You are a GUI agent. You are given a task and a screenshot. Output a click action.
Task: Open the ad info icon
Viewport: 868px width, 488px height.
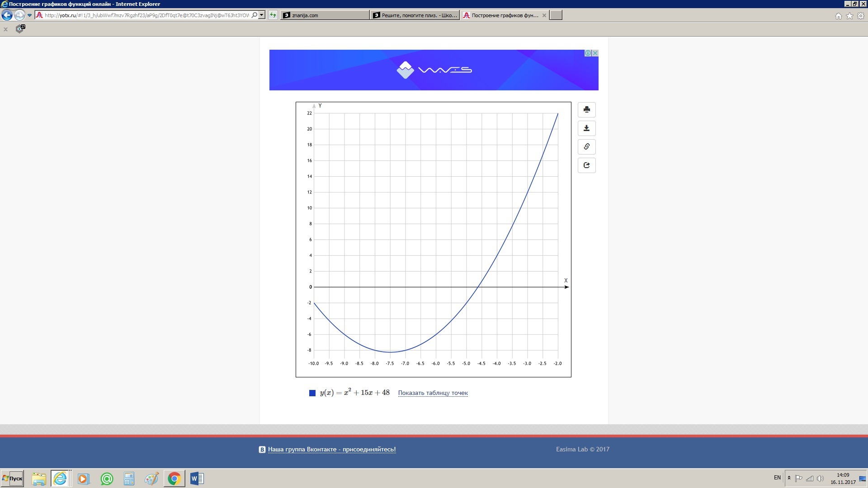pyautogui.click(x=588, y=53)
